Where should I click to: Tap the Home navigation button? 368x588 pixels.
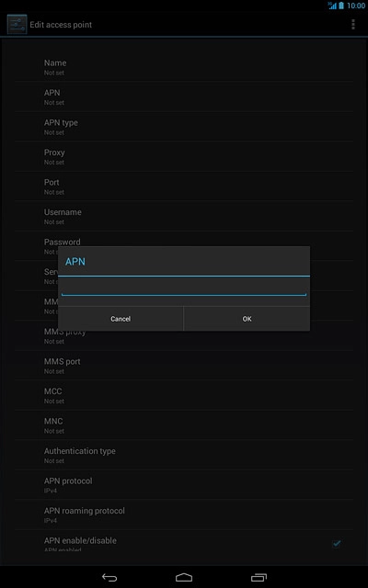184,577
